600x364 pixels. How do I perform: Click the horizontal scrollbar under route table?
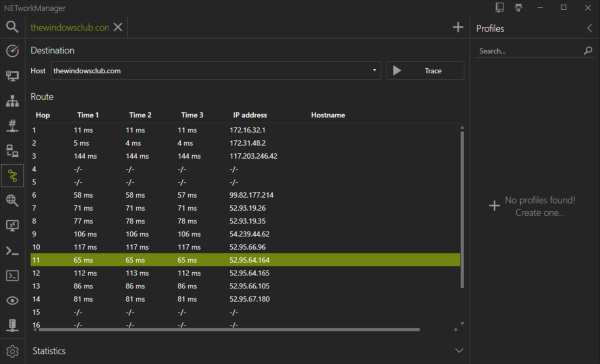coord(229,330)
